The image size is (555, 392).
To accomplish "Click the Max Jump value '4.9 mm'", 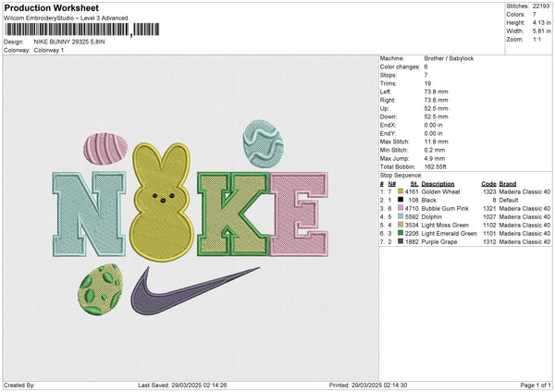I will pyautogui.click(x=435, y=158).
